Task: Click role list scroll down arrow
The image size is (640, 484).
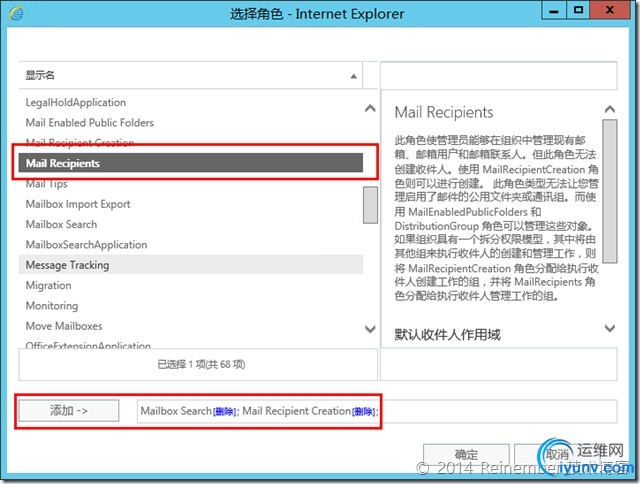Action: pyautogui.click(x=370, y=329)
